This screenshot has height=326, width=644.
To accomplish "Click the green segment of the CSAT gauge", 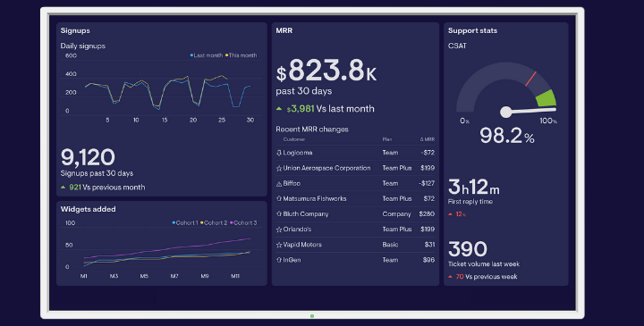I will pos(547,98).
